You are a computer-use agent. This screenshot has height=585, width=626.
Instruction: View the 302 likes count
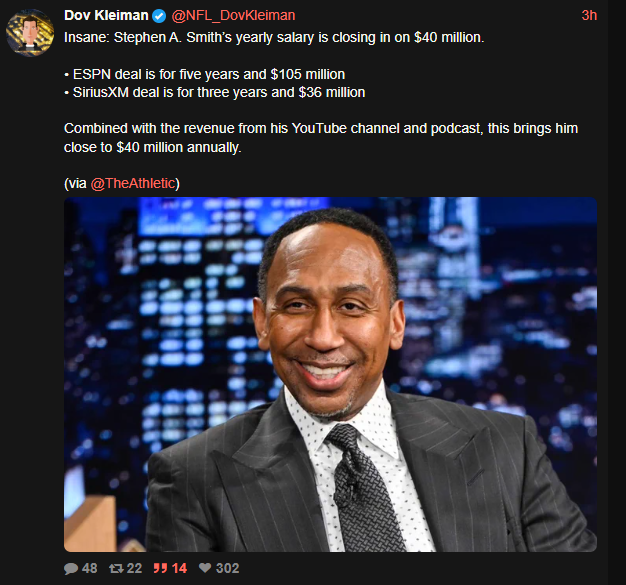click(228, 568)
